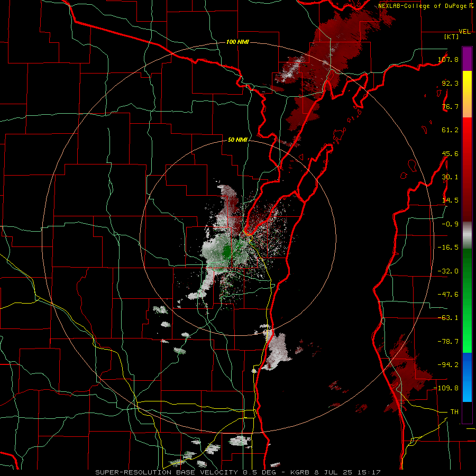
Task: Click the [KT] units label
Action: [x=452, y=36]
